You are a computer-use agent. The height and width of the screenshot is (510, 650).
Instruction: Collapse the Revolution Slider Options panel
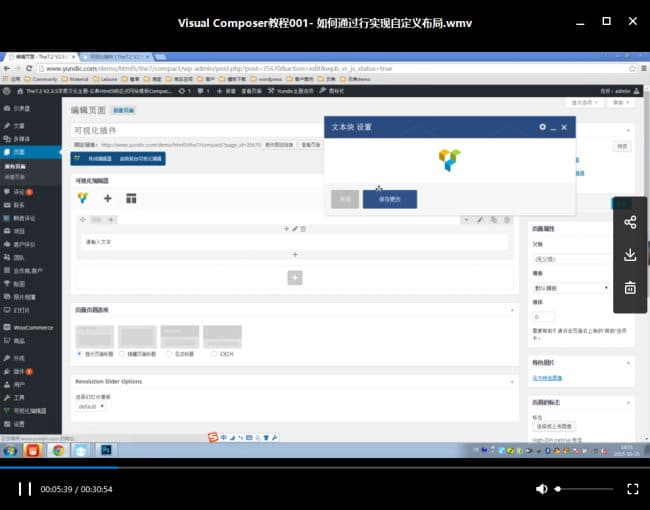point(512,381)
